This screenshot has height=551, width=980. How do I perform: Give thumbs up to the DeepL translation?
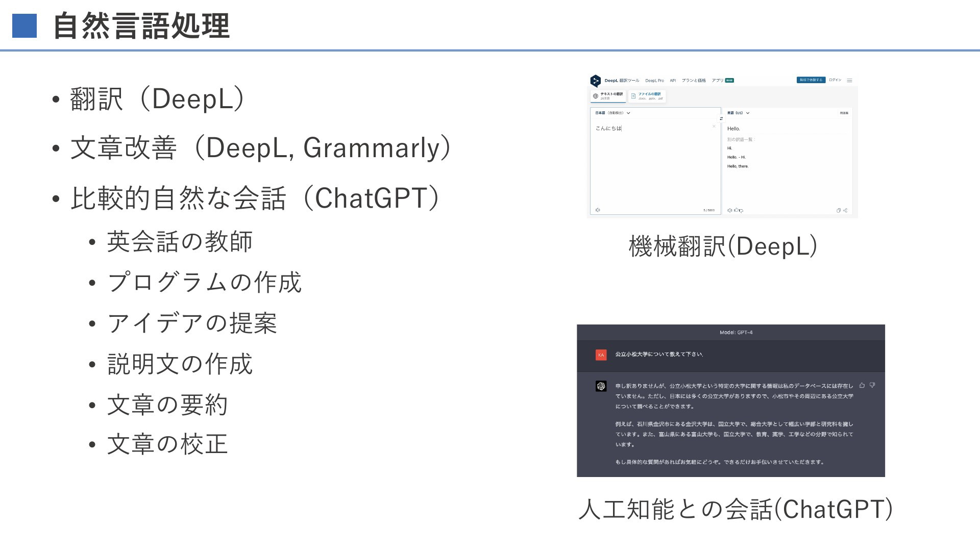736,210
